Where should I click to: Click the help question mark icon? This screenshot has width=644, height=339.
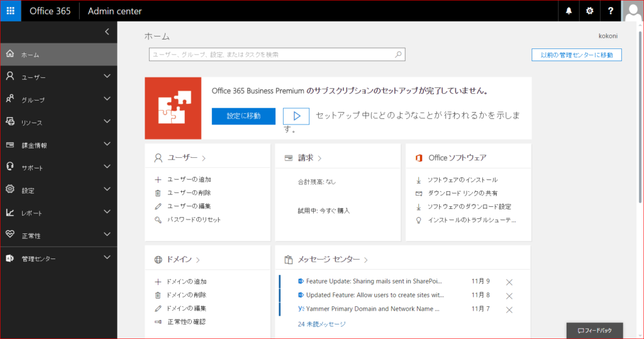pos(610,11)
